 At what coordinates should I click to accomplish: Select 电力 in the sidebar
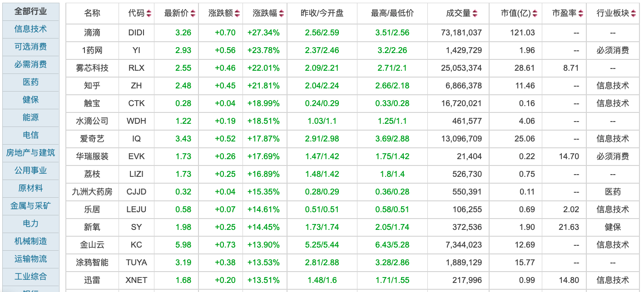click(30, 224)
